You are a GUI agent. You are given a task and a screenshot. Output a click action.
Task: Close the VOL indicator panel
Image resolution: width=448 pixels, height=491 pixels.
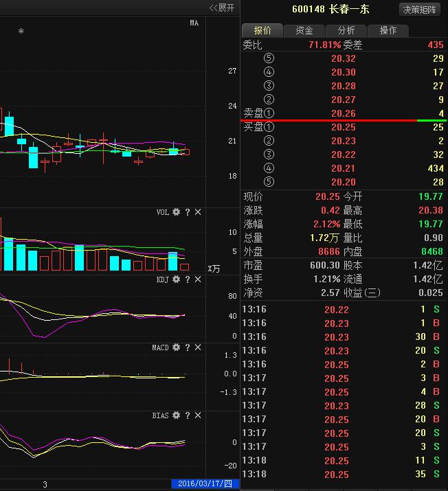click(x=198, y=212)
